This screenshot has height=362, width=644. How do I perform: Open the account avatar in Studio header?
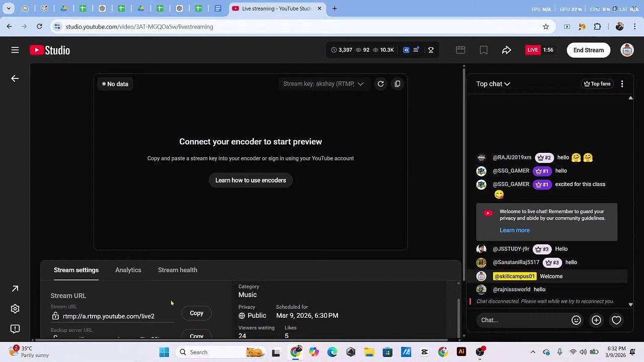click(627, 50)
